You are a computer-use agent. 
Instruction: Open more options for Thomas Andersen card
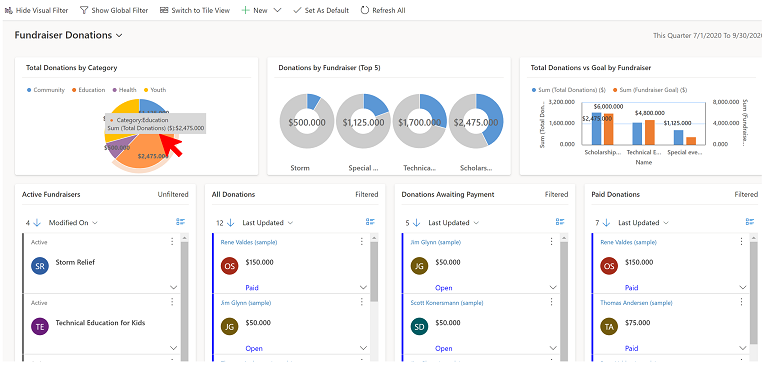coord(742,302)
